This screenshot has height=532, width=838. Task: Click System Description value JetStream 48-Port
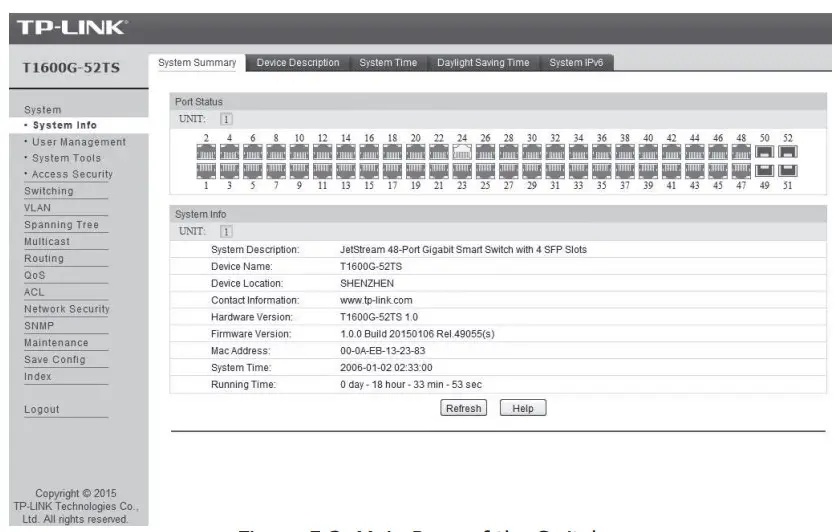[463, 250]
